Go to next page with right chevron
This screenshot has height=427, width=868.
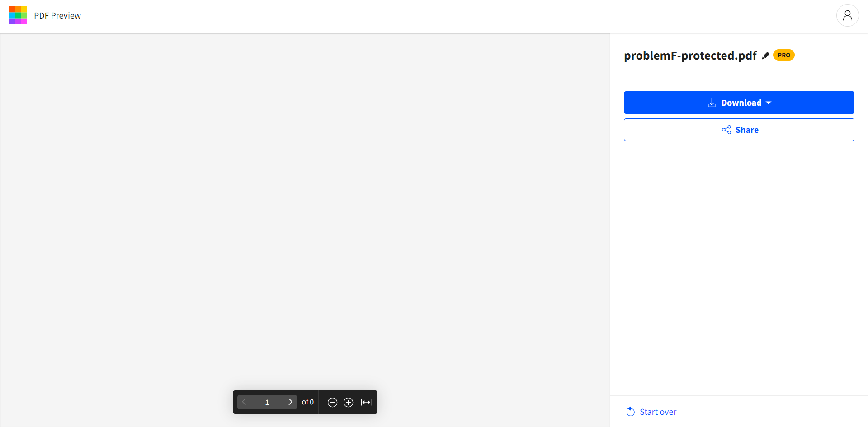290,402
